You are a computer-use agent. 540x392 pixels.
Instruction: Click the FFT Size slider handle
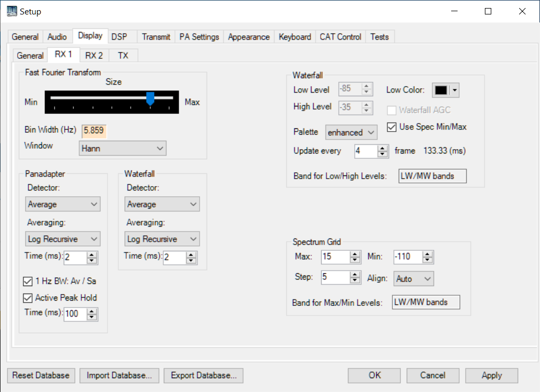pyautogui.click(x=150, y=98)
